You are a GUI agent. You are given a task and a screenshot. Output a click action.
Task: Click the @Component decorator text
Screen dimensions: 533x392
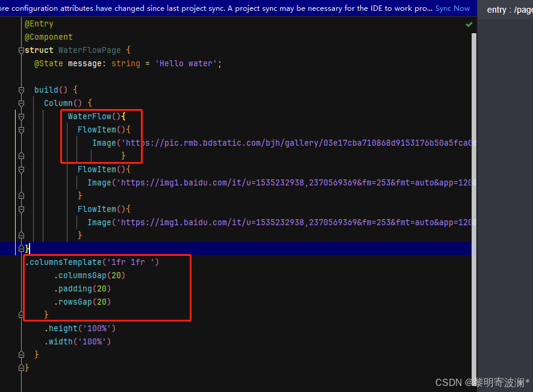point(49,37)
